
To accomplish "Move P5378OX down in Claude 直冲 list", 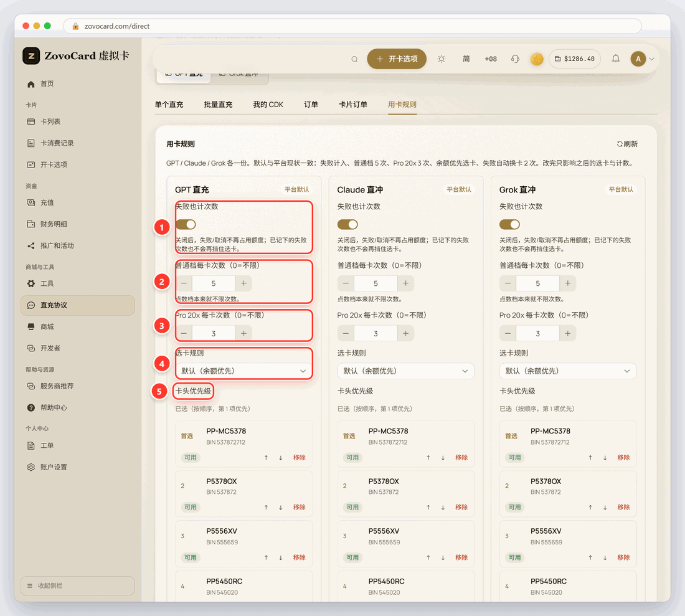I will [443, 508].
